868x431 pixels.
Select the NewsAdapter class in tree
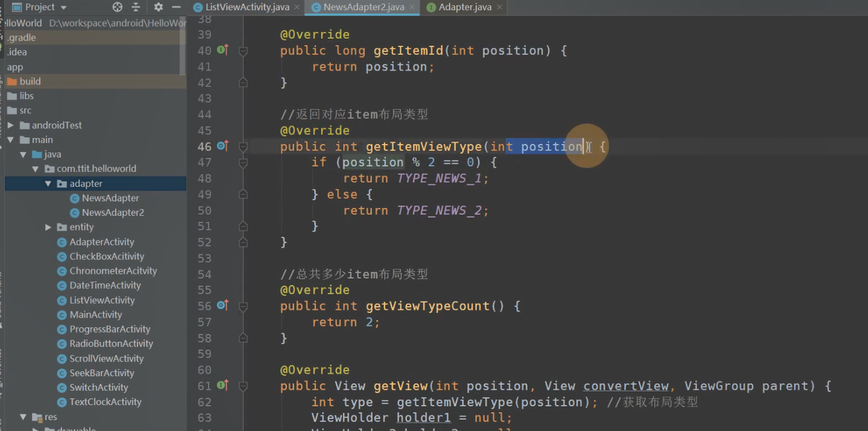pyautogui.click(x=110, y=198)
